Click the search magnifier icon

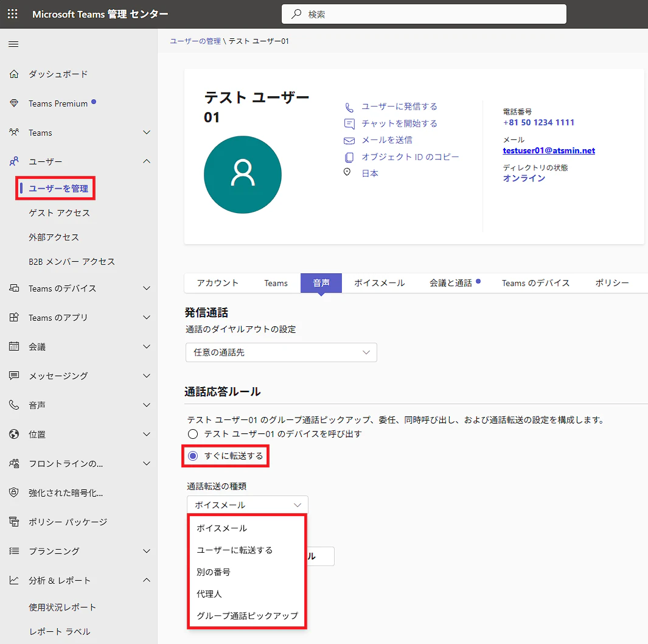point(296,14)
